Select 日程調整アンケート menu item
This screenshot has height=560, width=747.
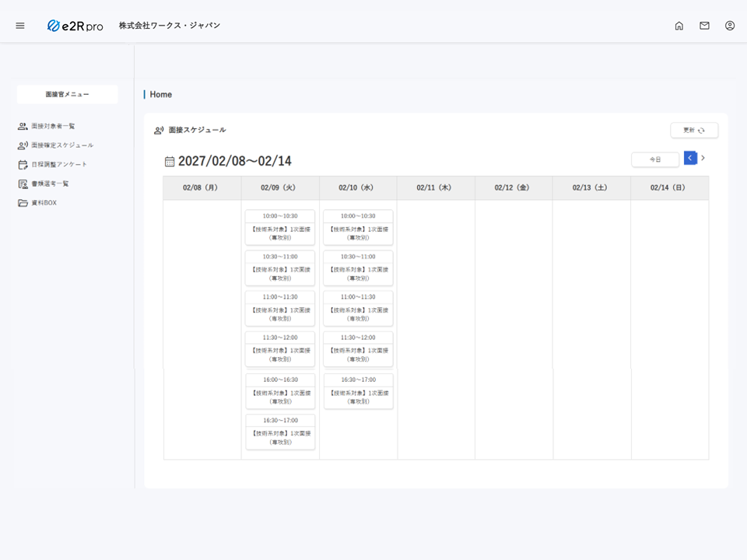click(x=59, y=165)
